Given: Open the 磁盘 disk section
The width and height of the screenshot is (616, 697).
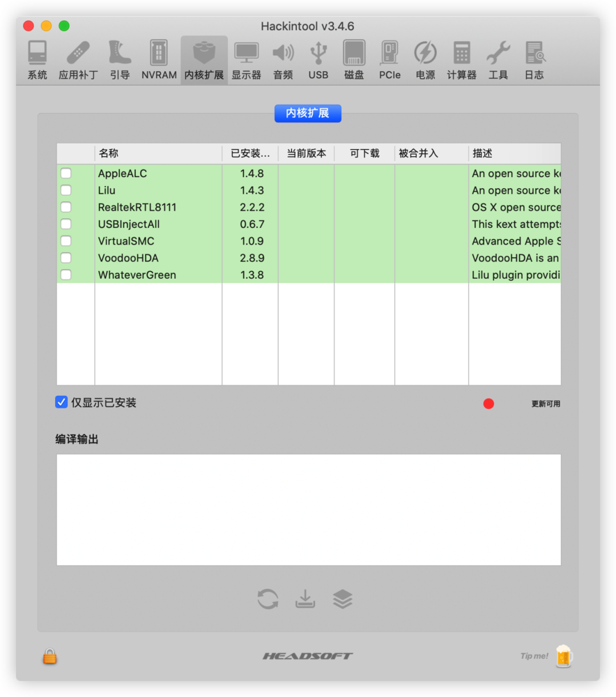Looking at the screenshot, I should (354, 60).
